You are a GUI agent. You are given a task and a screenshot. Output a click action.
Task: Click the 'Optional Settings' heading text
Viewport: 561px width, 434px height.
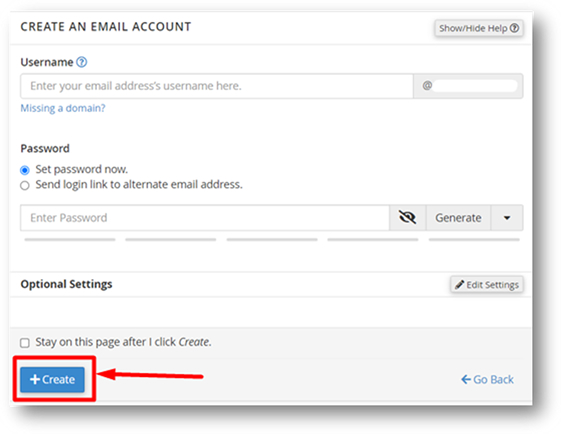[66, 284]
